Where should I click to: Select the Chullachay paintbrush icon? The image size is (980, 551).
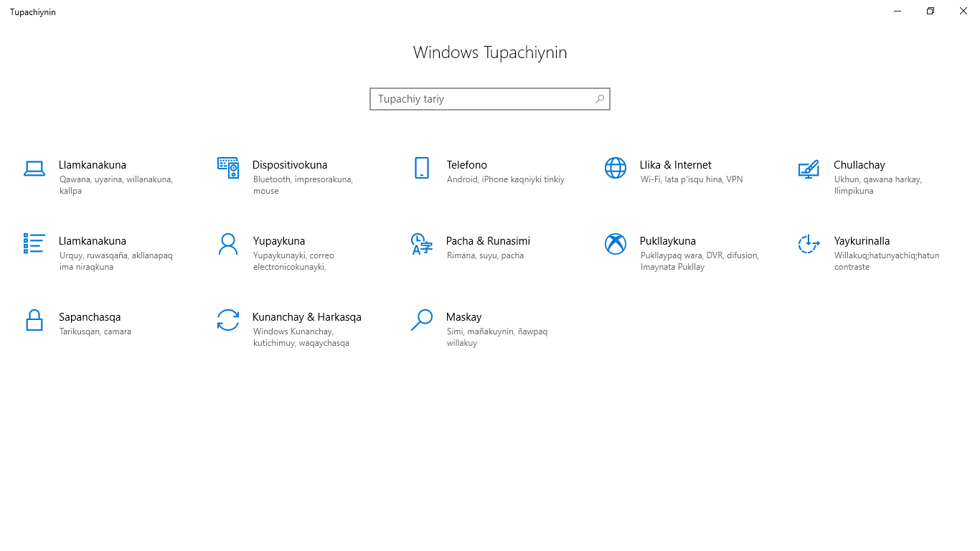[x=809, y=169]
